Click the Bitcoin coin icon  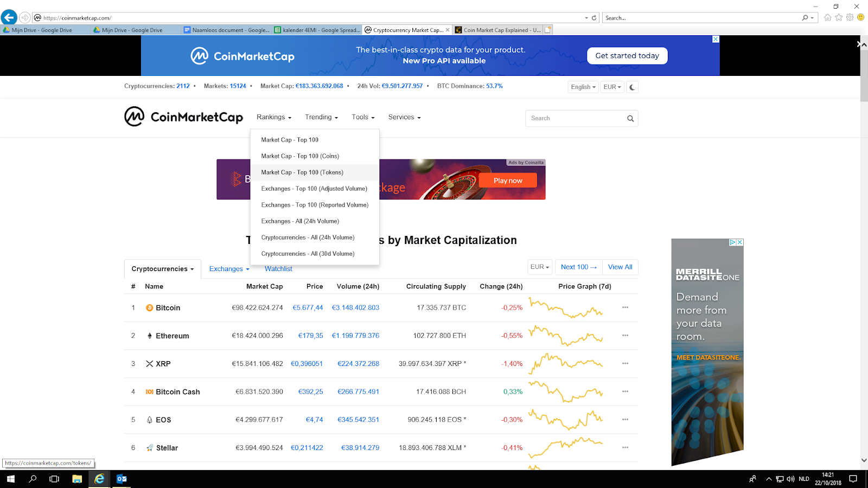150,308
